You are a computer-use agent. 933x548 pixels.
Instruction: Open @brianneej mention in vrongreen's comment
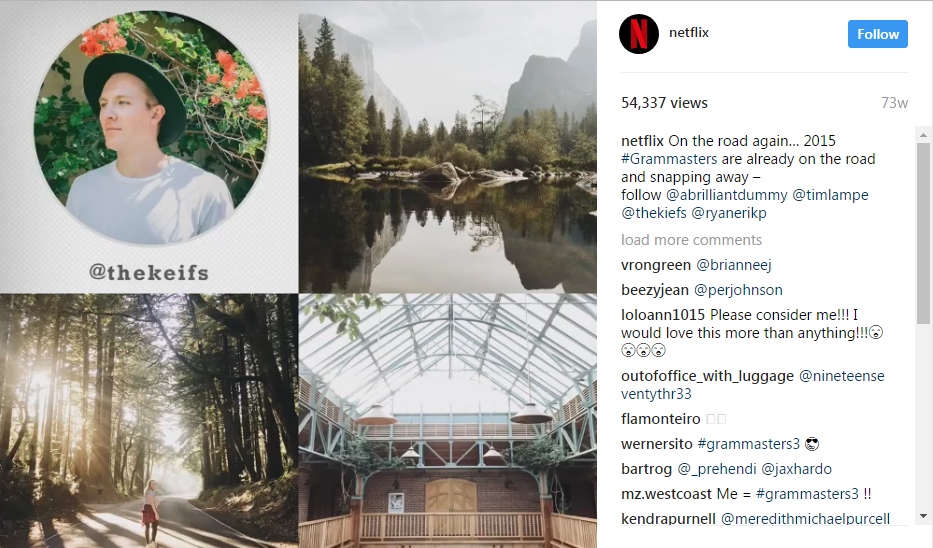click(x=734, y=265)
